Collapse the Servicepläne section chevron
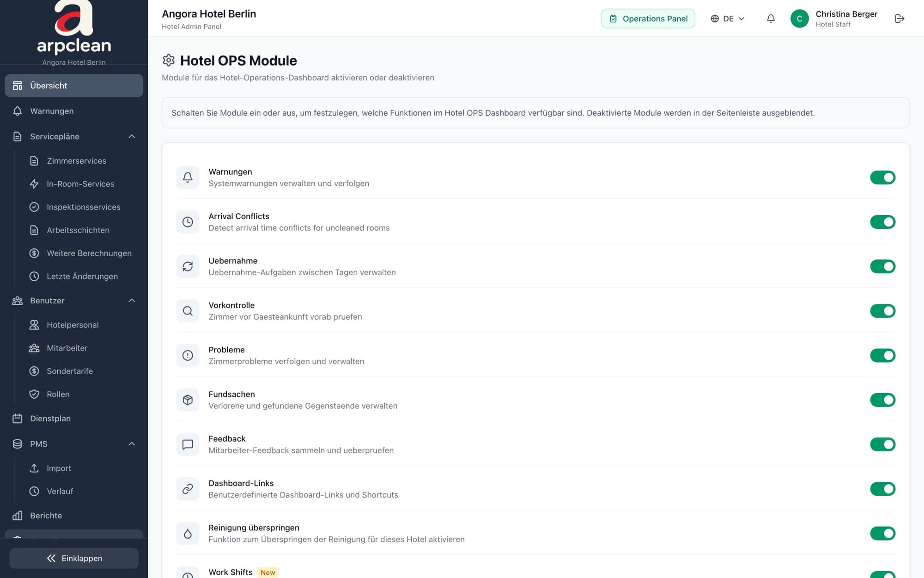This screenshot has width=924, height=578. tap(132, 136)
